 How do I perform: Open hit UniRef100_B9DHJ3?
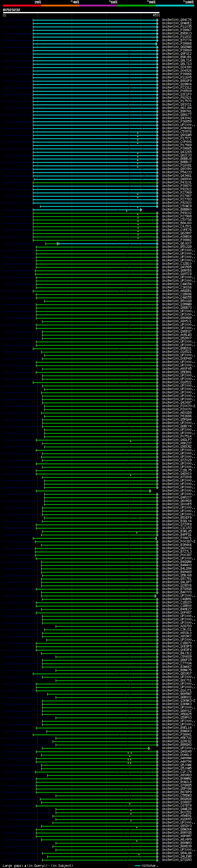177,33
